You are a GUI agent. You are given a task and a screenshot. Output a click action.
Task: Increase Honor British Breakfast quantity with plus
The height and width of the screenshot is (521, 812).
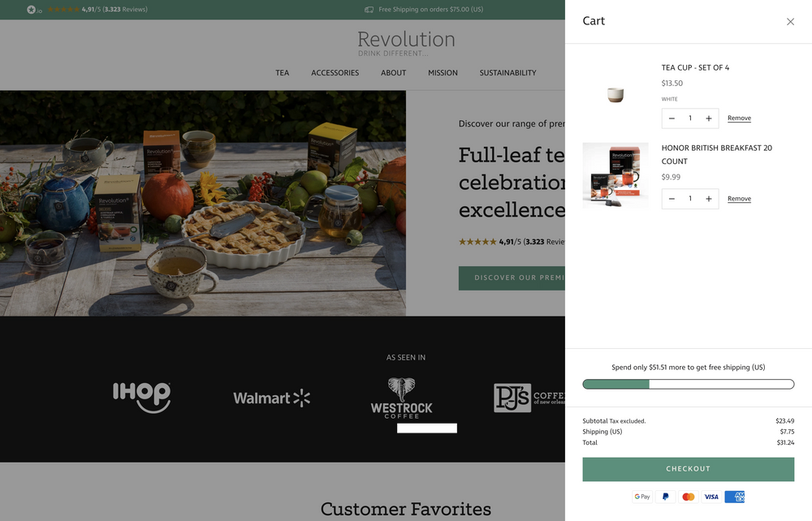click(x=709, y=199)
